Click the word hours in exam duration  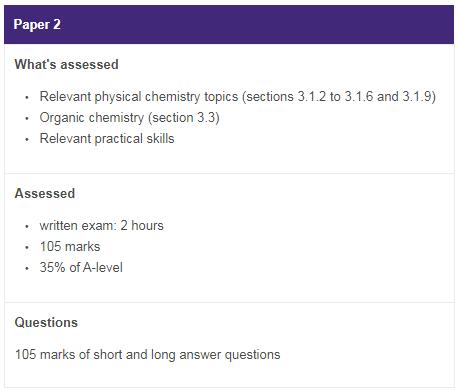click(x=147, y=226)
